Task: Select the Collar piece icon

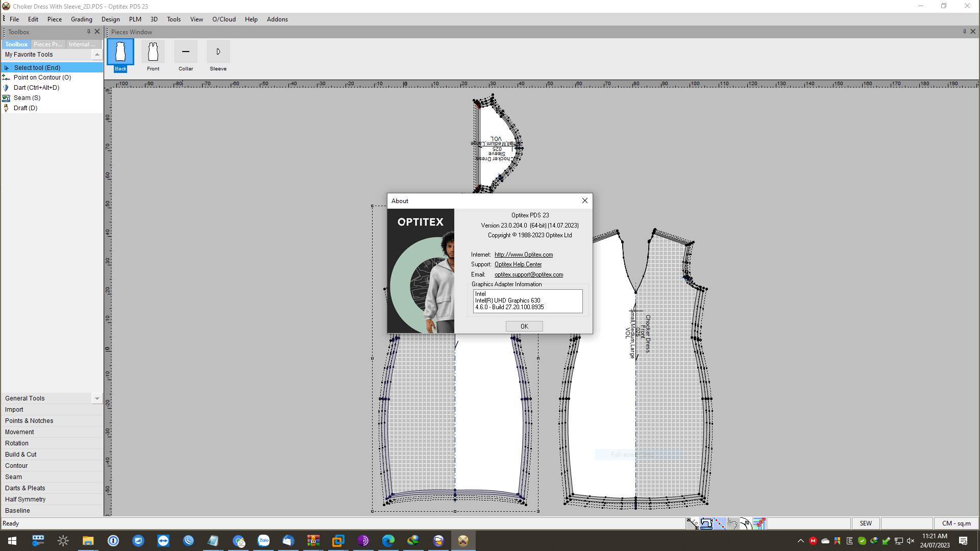Action: (186, 52)
